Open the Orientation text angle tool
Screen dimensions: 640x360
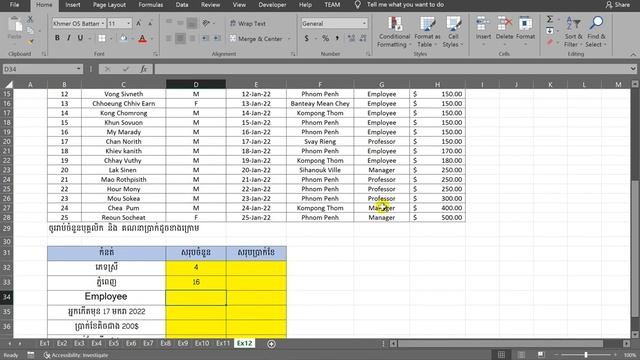click(x=207, y=23)
